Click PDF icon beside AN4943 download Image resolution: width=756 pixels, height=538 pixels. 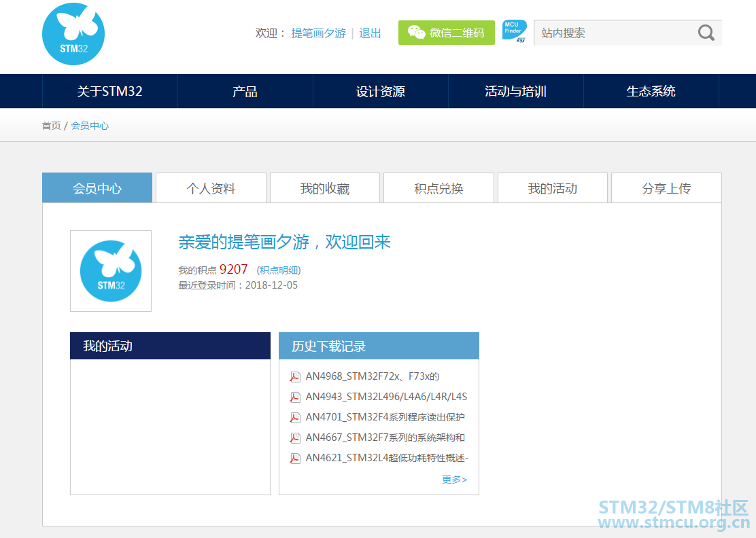(x=294, y=397)
